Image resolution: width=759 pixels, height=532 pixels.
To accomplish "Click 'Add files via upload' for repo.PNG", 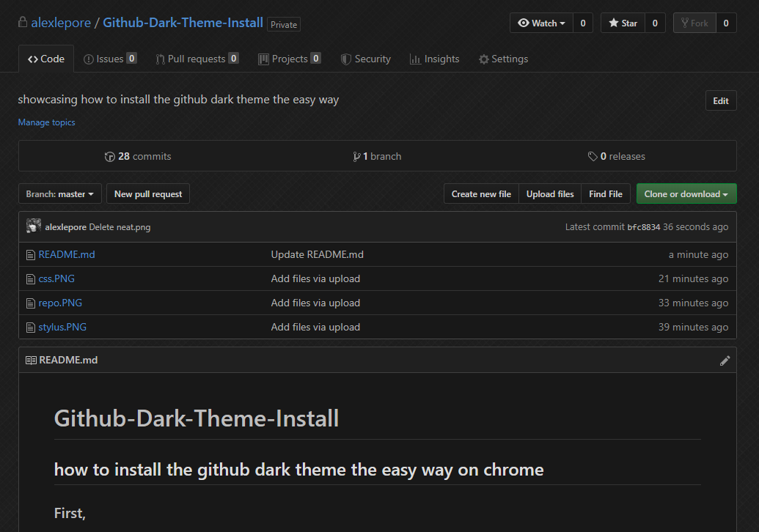I will point(315,303).
